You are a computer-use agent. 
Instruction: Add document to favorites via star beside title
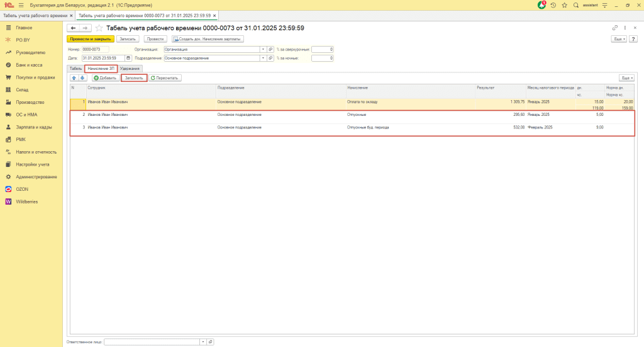pyautogui.click(x=99, y=28)
